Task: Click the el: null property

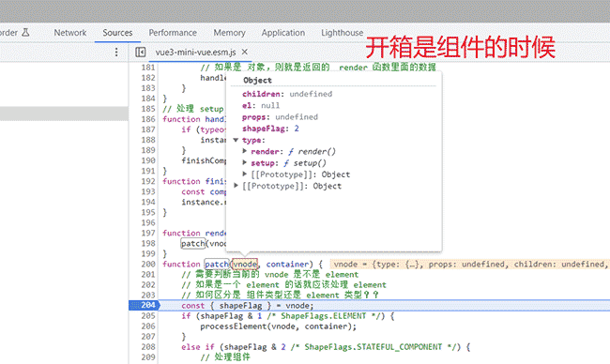Action: coord(261,105)
